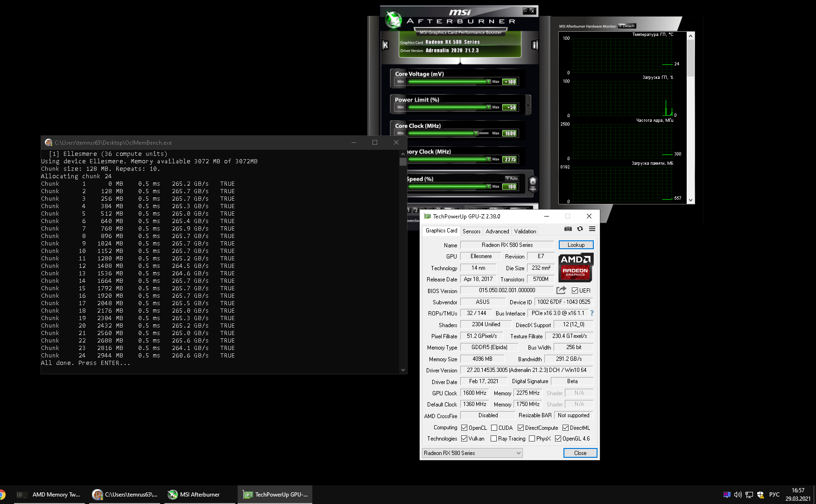The image size is (816, 504).
Task: Click console scrollbar up arrow
Action: click(403, 154)
